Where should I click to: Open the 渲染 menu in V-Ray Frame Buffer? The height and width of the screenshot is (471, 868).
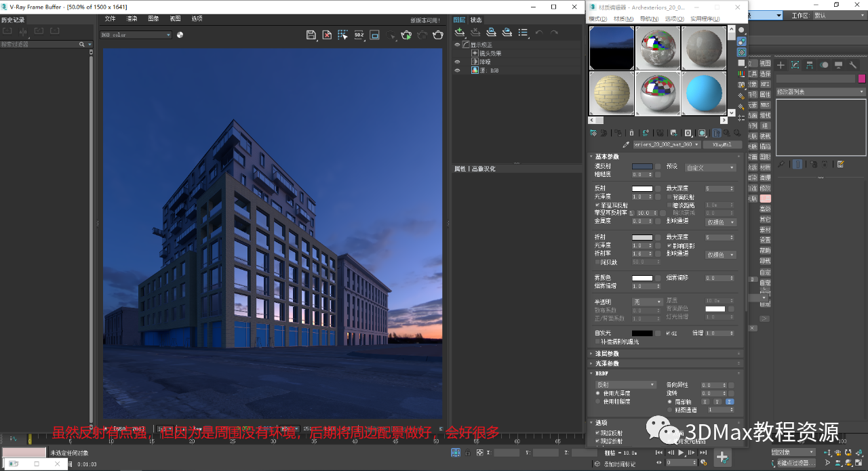tap(132, 18)
